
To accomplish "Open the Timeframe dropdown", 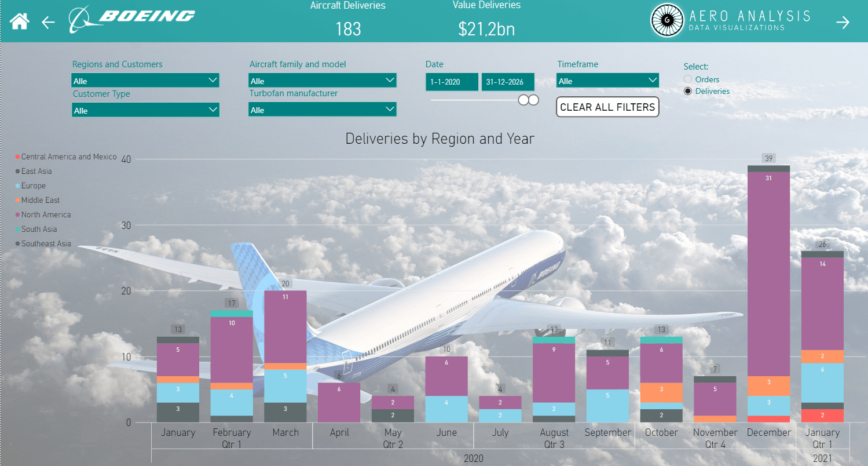I will (x=607, y=81).
